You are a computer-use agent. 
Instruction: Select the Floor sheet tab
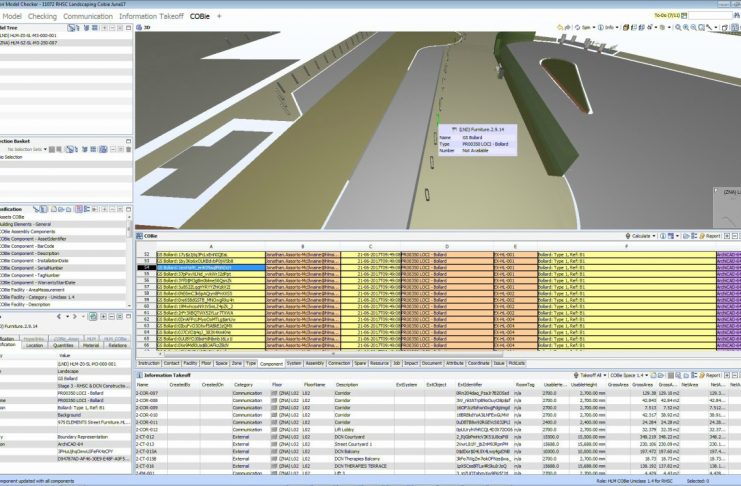(205, 363)
